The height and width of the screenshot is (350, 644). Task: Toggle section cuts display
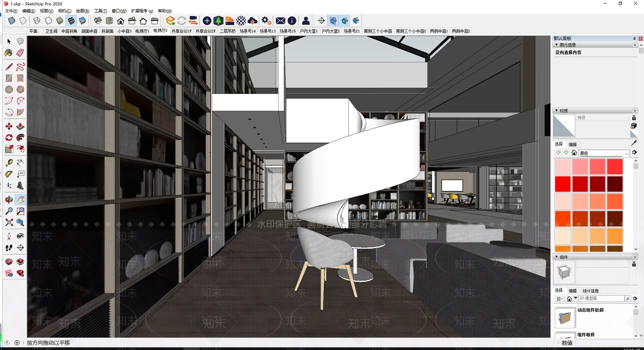click(345, 21)
